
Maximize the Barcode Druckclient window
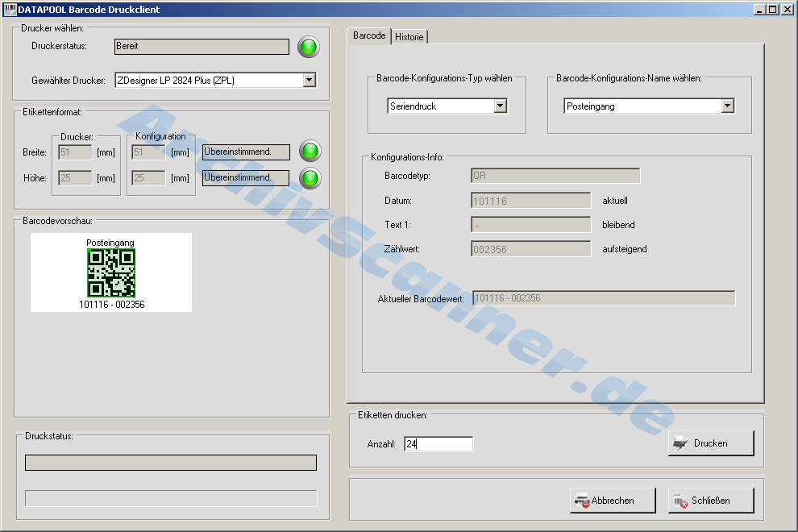772,10
